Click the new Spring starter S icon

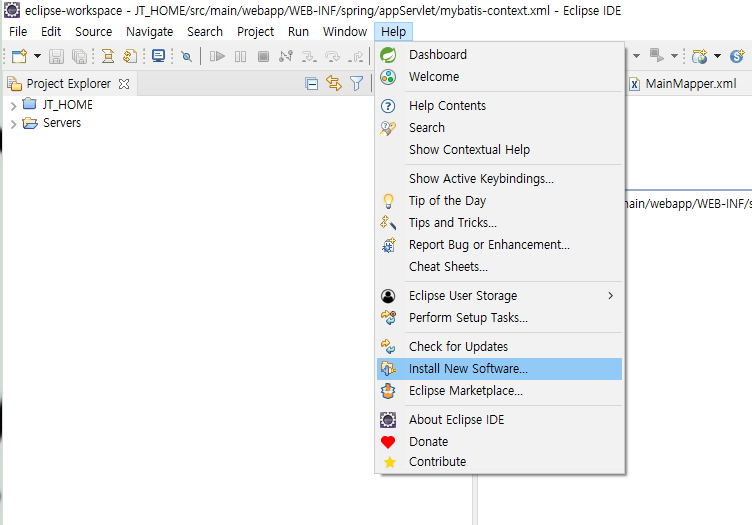(x=737, y=56)
